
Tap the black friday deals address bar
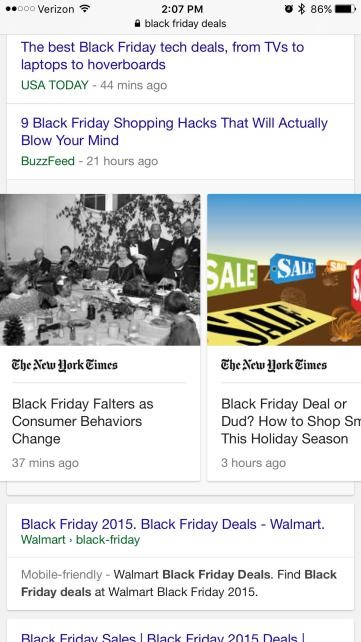click(180, 23)
